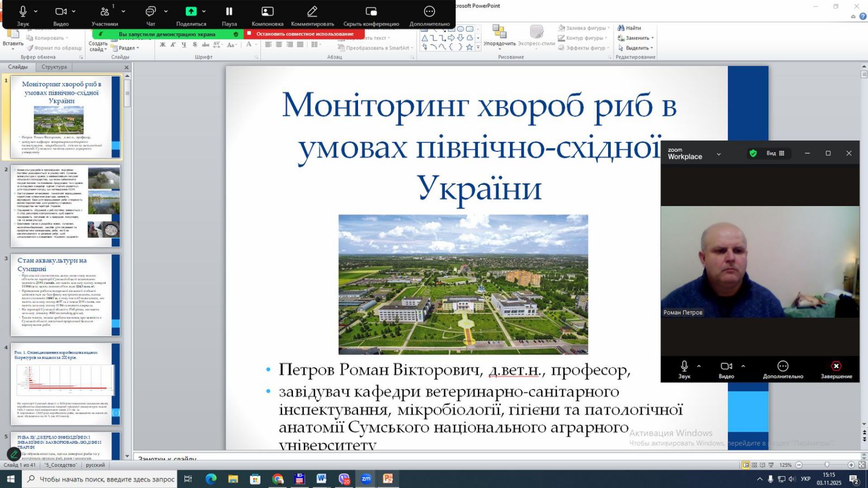Expand audio options arrow beside Звук
This screenshot has height=488, width=868.
[36, 11]
